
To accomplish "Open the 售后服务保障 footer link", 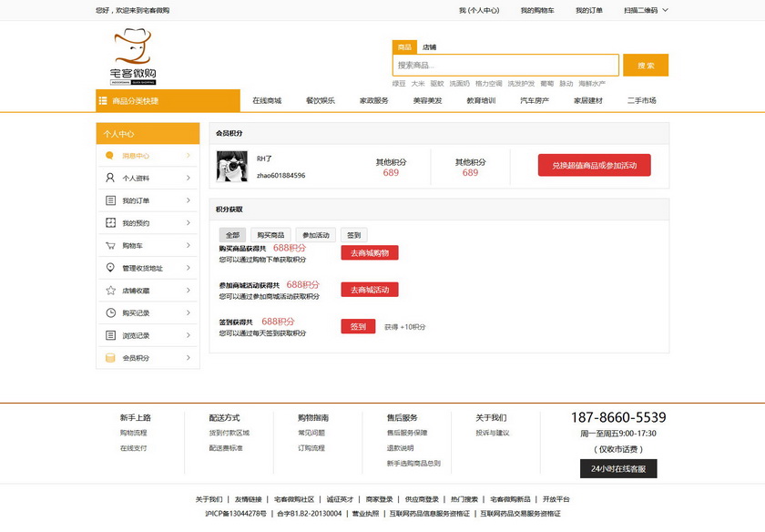I will click(407, 433).
